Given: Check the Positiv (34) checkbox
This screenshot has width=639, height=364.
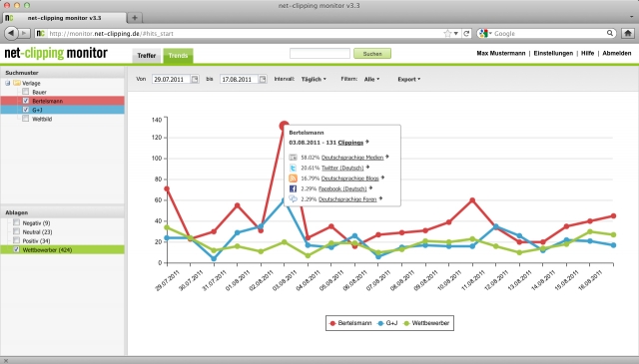Looking at the screenshot, I should pyautogui.click(x=16, y=240).
